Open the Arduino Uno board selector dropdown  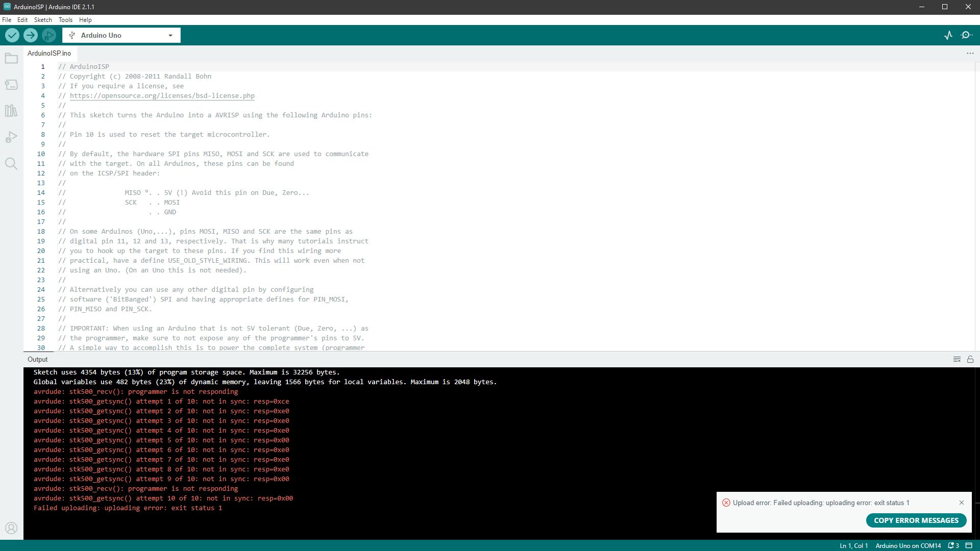(x=120, y=35)
